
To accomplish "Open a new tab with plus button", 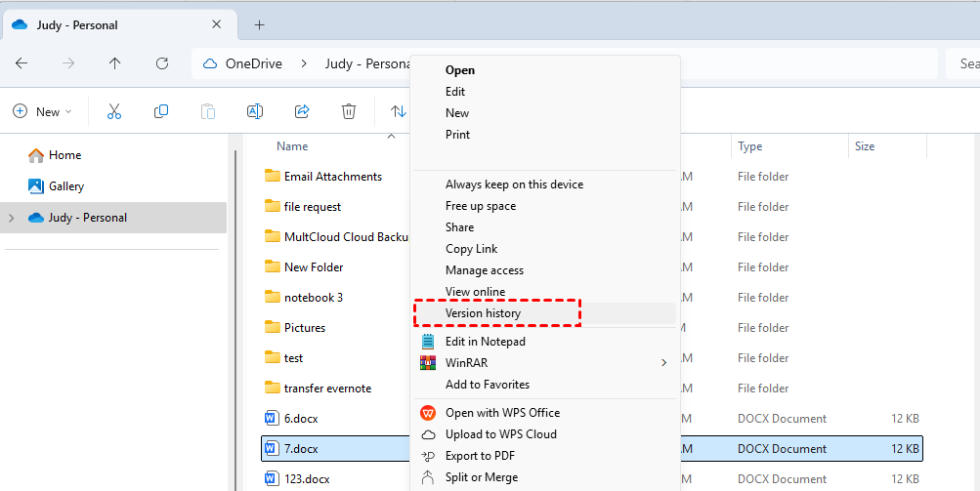I will coord(259,24).
